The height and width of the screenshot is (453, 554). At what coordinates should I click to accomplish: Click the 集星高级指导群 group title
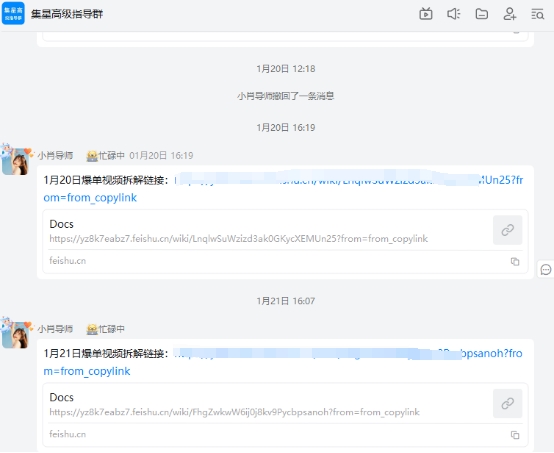coord(67,14)
